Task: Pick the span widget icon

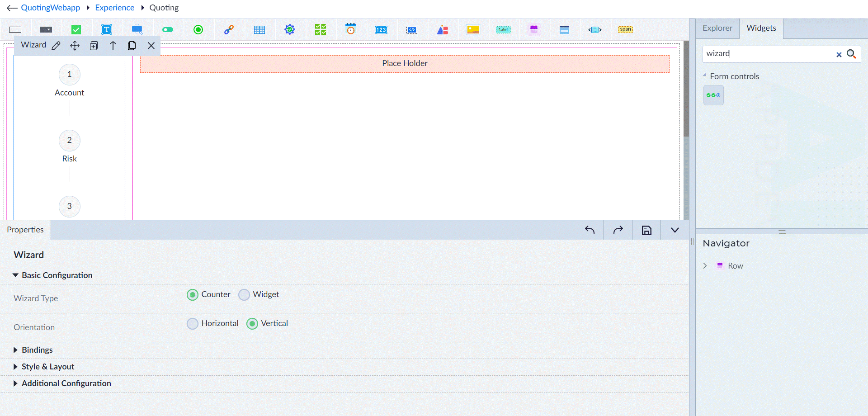Action: tap(626, 29)
